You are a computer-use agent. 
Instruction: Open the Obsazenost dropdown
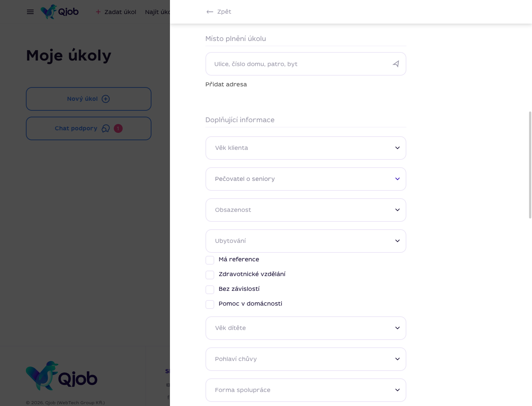coord(306,210)
